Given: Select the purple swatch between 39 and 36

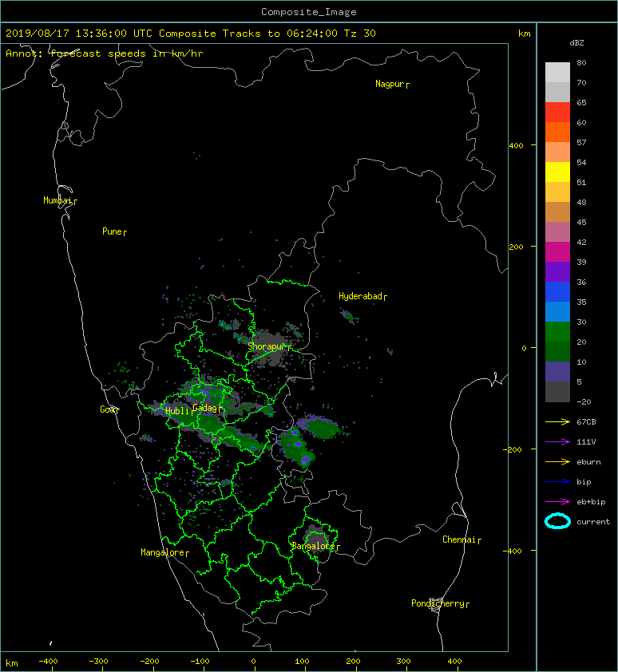Looking at the screenshot, I should [557, 271].
